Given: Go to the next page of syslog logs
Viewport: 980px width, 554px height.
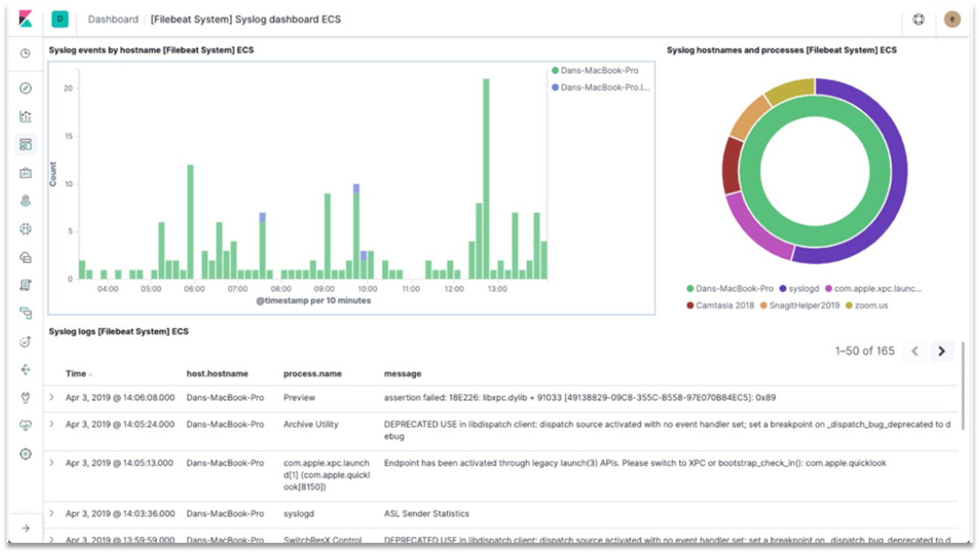Looking at the screenshot, I should 942,351.
